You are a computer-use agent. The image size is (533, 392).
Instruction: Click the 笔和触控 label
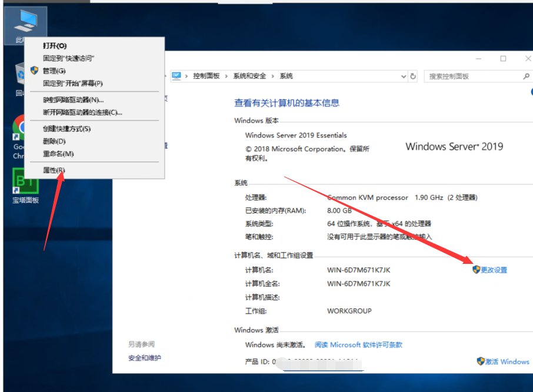pyautogui.click(x=259, y=237)
